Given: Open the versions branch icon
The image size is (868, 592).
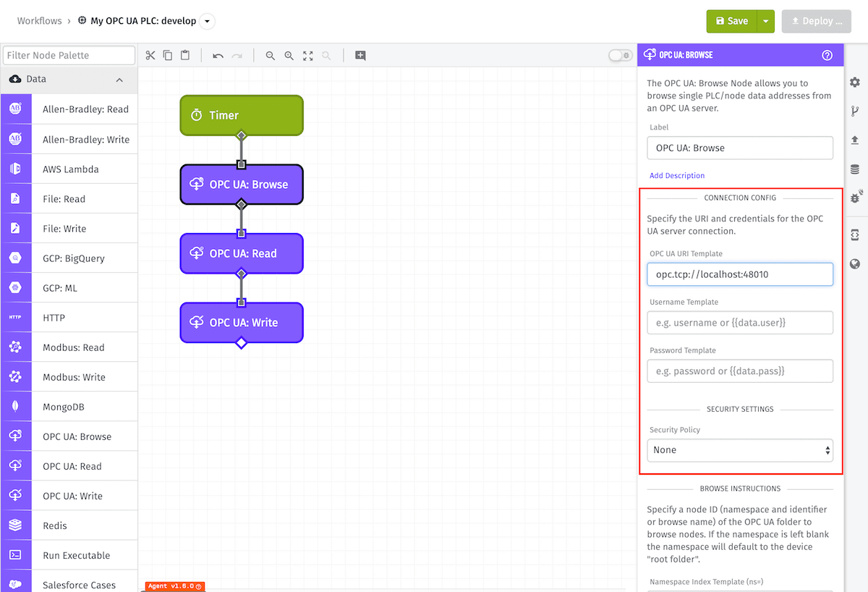Looking at the screenshot, I should (x=855, y=111).
